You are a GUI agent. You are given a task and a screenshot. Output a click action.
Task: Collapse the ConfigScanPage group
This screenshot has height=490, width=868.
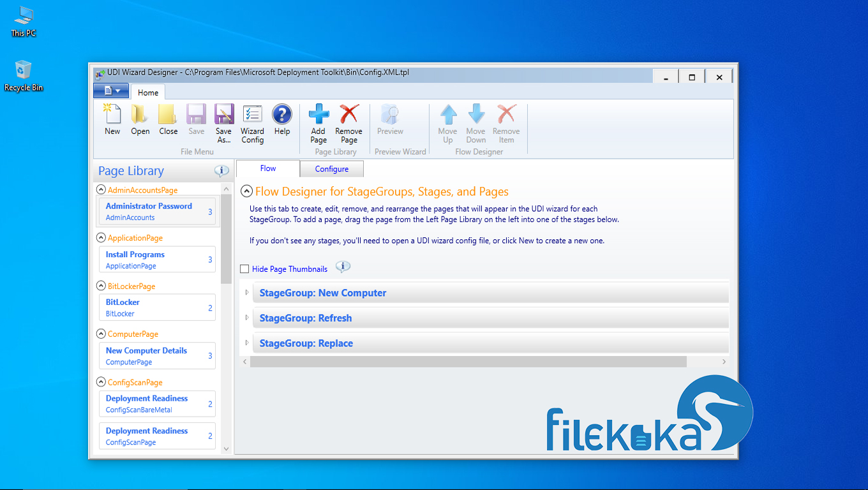coord(101,383)
